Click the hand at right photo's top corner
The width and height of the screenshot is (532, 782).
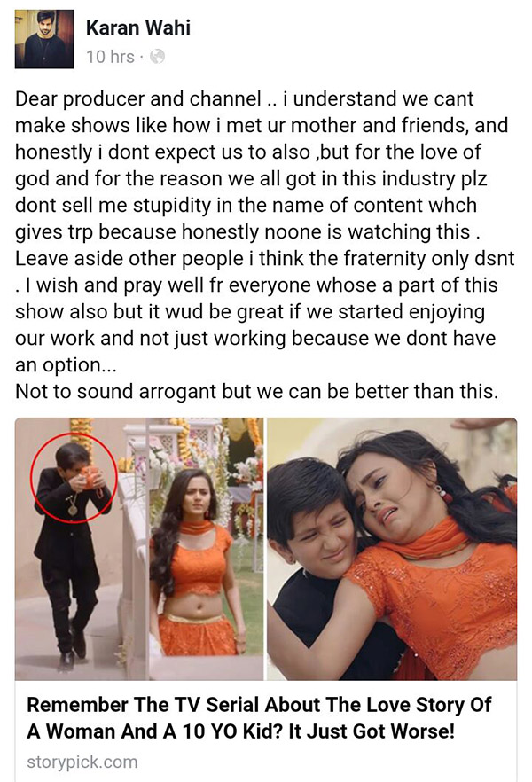483,424
